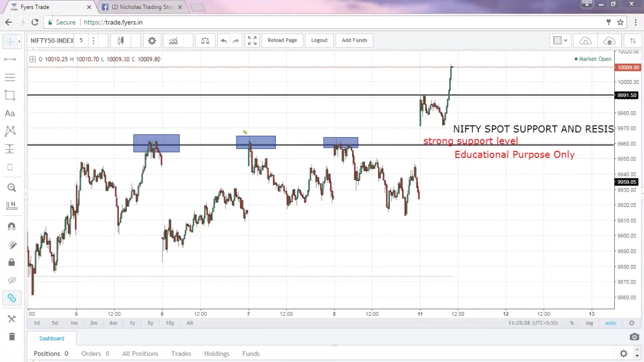Click the up-down arrows trade icon

pos(633,41)
